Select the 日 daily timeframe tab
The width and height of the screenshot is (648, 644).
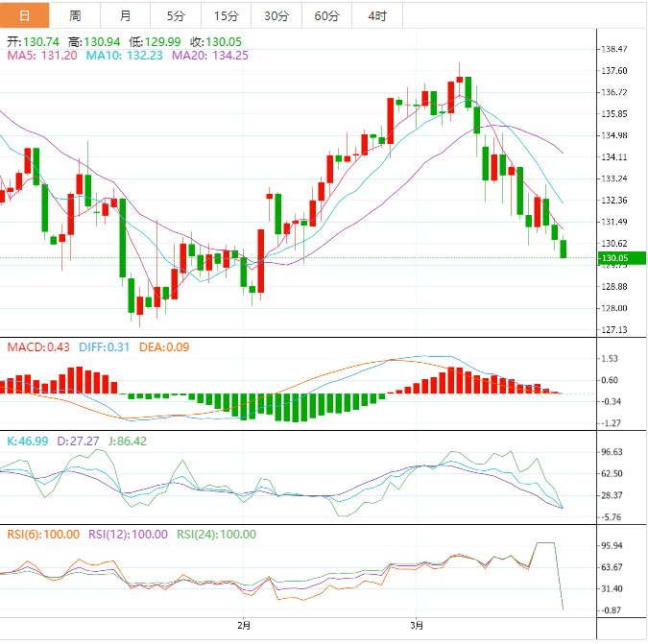24,15
